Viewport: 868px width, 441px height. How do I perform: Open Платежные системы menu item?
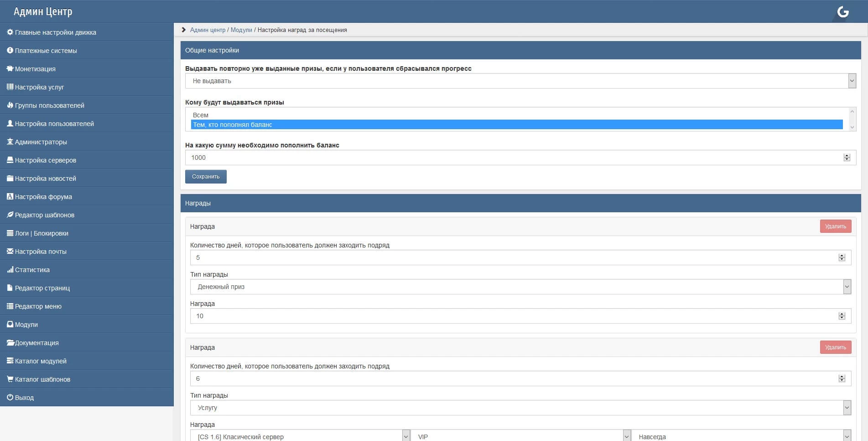[x=87, y=51]
